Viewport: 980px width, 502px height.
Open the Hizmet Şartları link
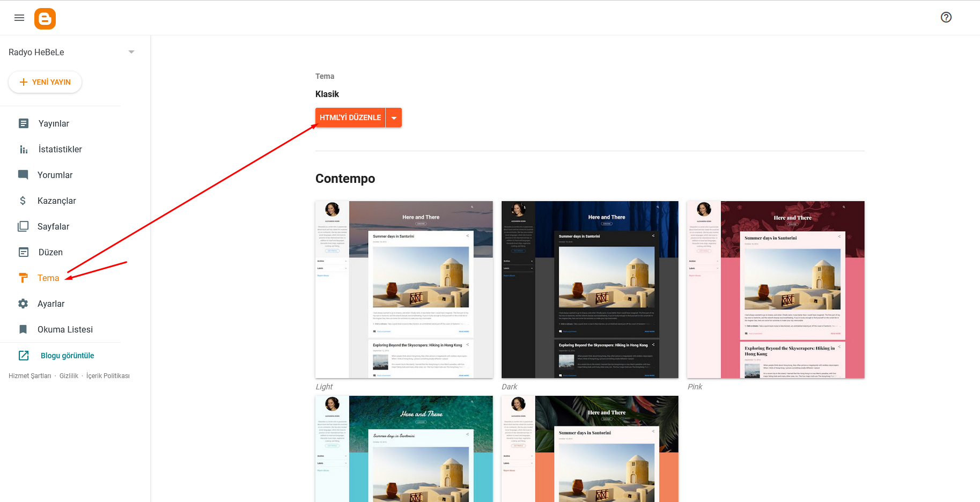pyautogui.click(x=30, y=376)
